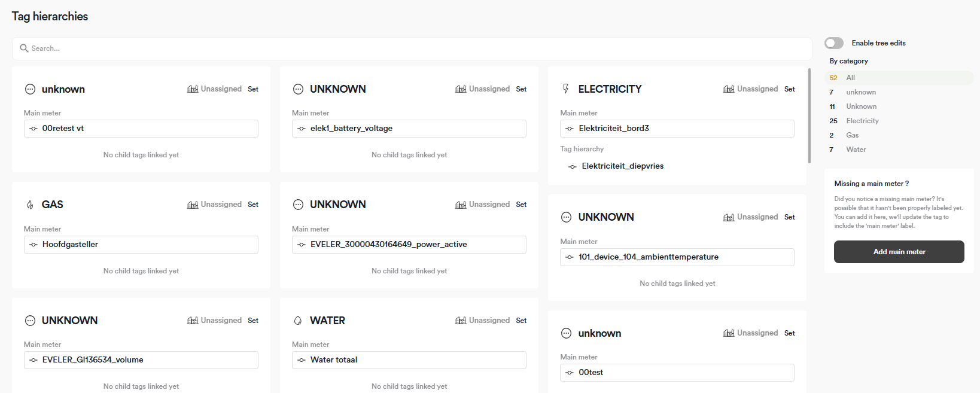Image resolution: width=980 pixels, height=393 pixels.
Task: Select the Gas category filter
Action: point(852,135)
